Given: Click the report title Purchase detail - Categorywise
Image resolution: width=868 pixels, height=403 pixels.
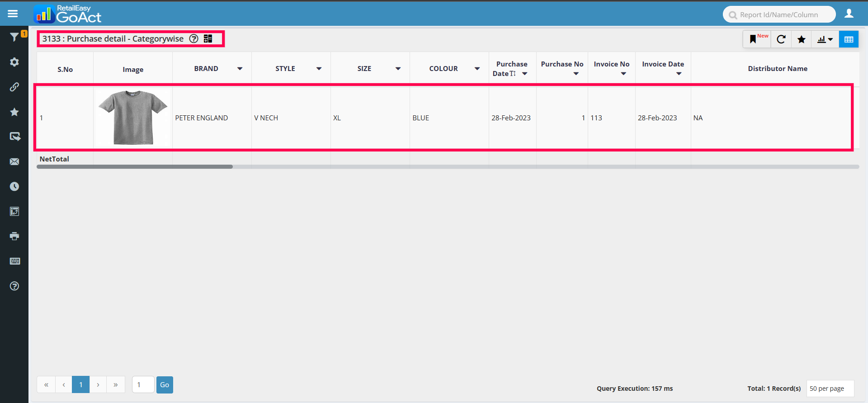Looking at the screenshot, I should pos(113,39).
